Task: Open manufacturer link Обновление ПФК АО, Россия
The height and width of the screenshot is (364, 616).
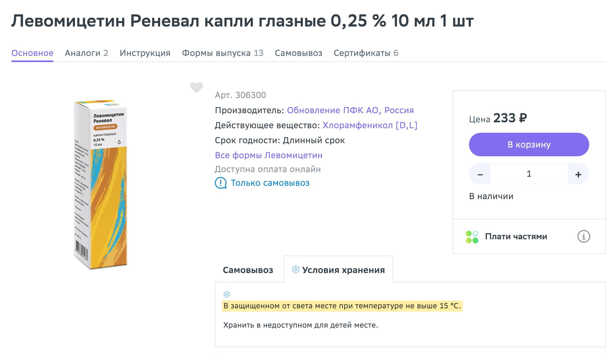Action: (x=350, y=110)
